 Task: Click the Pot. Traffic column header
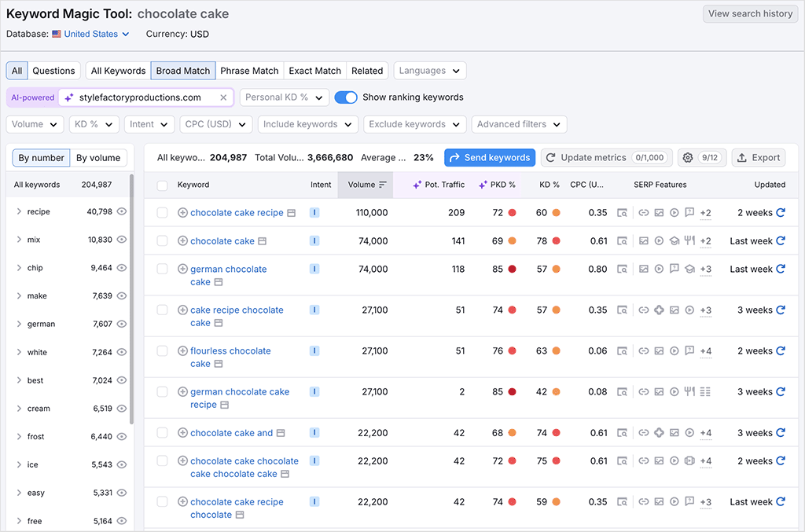coord(439,185)
